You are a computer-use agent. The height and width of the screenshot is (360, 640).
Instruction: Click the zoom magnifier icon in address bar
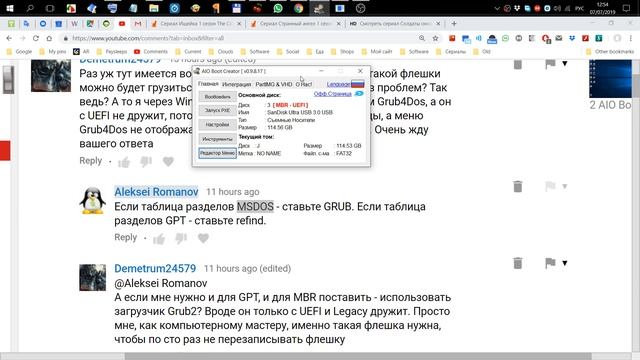click(422, 38)
